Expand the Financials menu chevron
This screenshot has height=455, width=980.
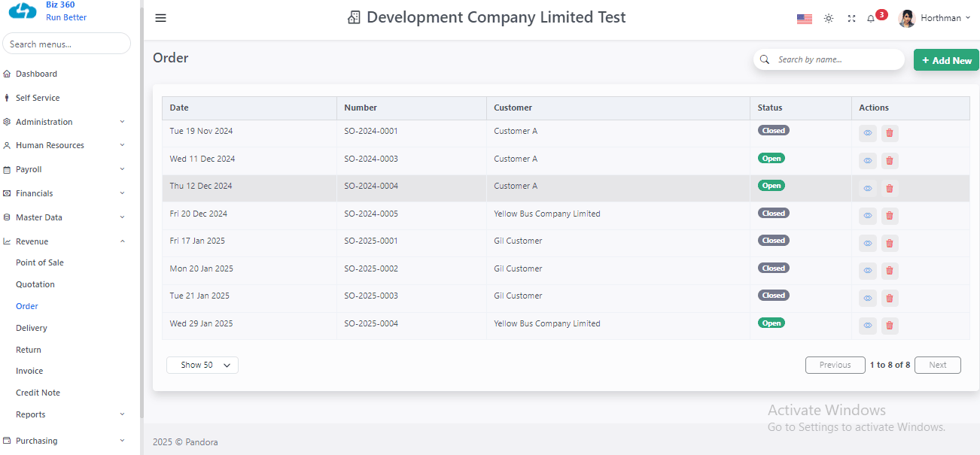click(x=123, y=193)
